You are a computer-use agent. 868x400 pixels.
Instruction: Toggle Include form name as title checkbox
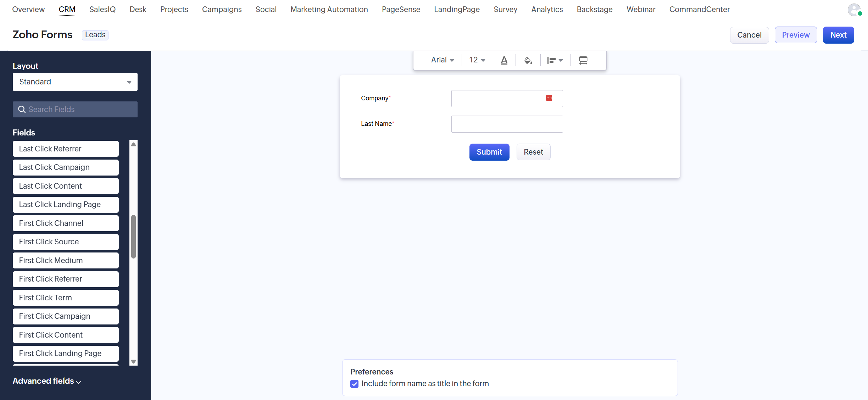355,384
